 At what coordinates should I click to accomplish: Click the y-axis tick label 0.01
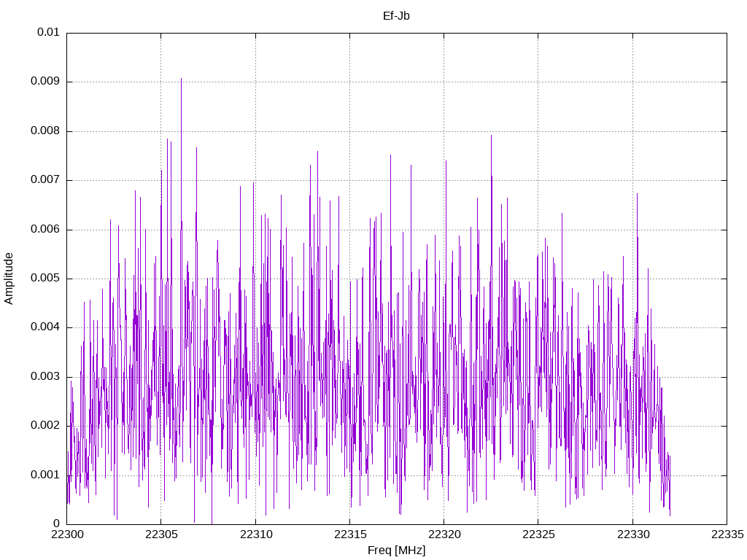click(x=48, y=32)
